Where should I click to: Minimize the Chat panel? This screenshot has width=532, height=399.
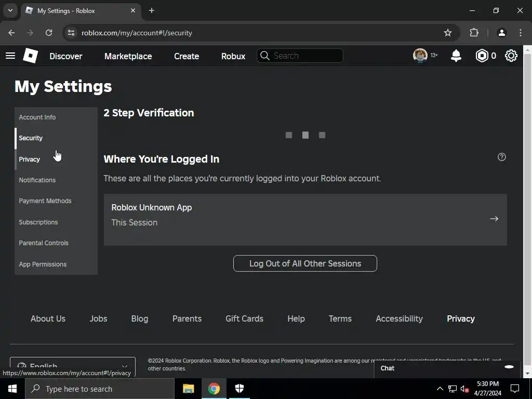[x=509, y=367]
